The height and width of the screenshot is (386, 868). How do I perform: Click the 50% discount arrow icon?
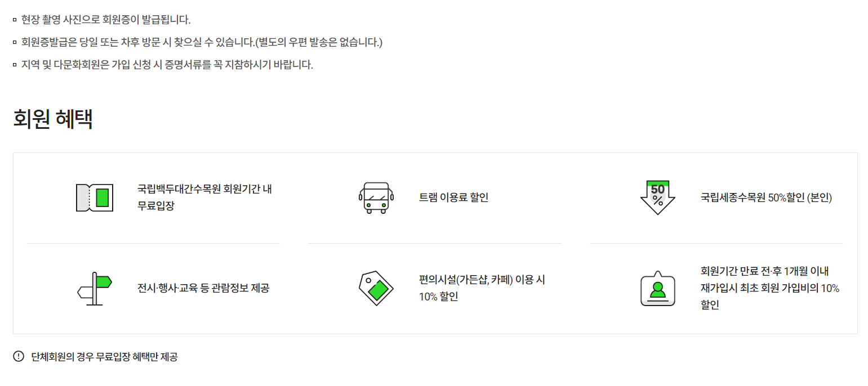click(658, 198)
